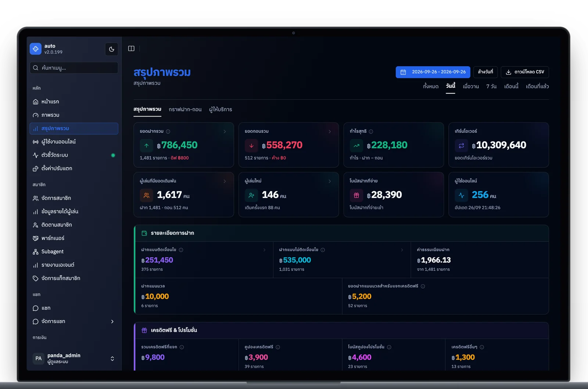Click the ฿10,309,640 turnover value
The image size is (588, 389).
pyautogui.click(x=499, y=145)
